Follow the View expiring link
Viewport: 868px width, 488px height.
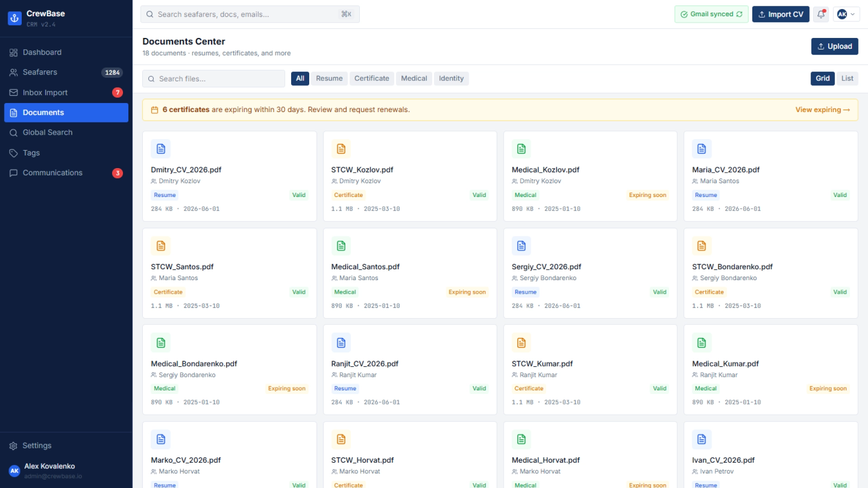coord(822,110)
